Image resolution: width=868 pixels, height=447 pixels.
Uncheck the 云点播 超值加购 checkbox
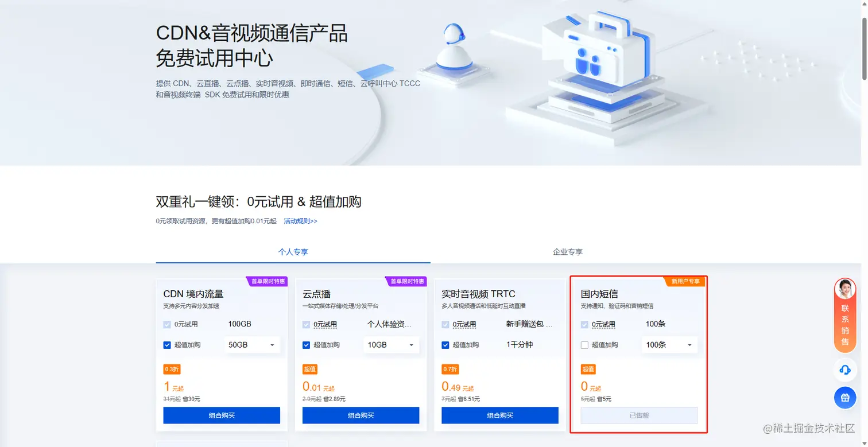[x=307, y=345]
